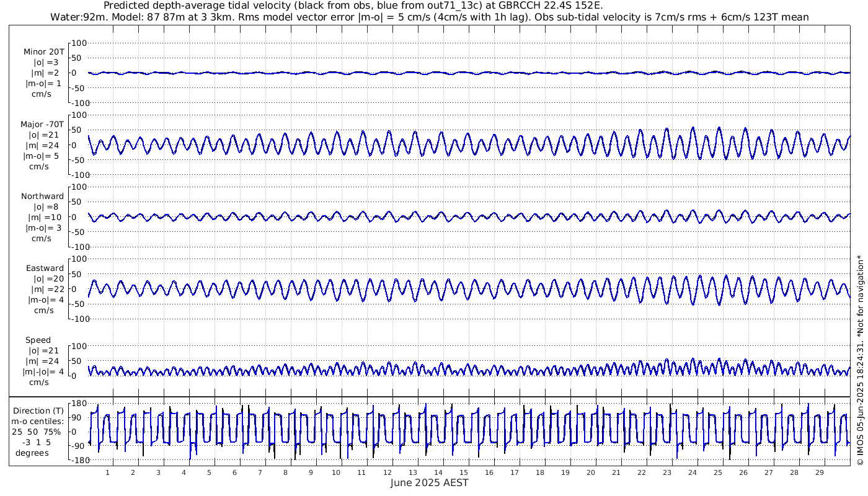Click the "m-o centiles:" text

[x=38, y=421]
